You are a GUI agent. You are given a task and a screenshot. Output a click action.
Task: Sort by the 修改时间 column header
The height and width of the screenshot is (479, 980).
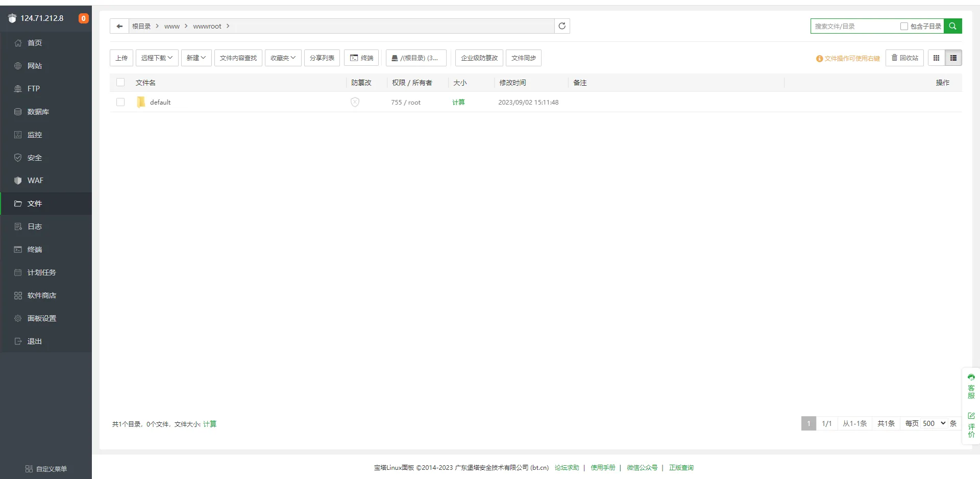512,83
